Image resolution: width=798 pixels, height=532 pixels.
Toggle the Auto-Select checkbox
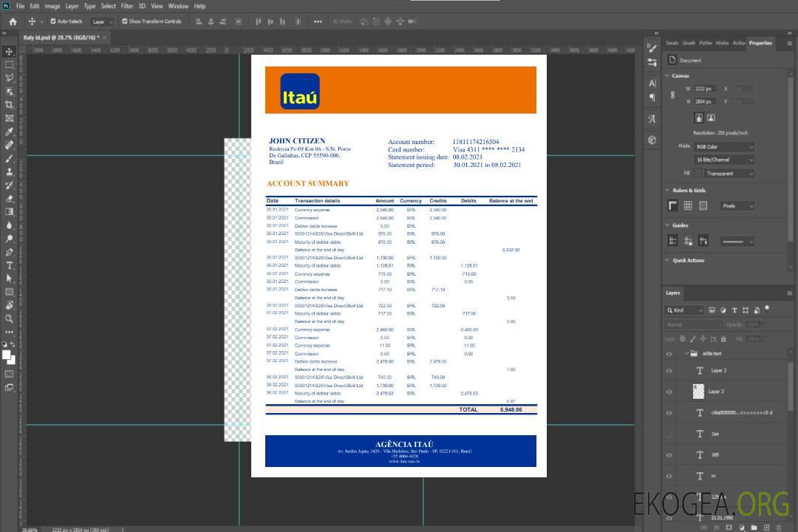click(x=53, y=21)
